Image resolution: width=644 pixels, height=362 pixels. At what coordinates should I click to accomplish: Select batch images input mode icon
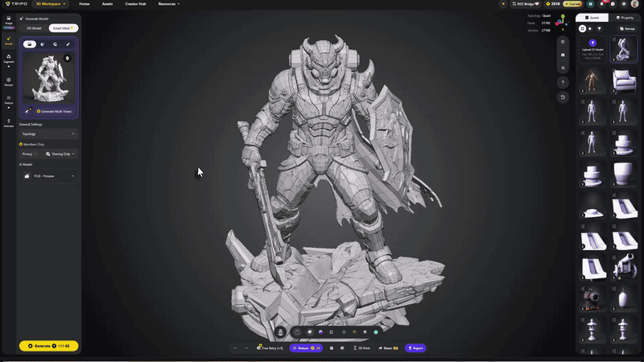coord(55,44)
